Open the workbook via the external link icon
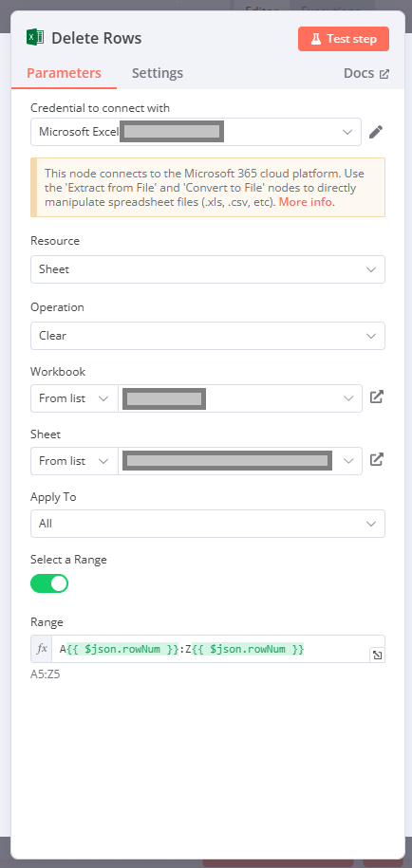The width and height of the screenshot is (412, 868). [x=377, y=397]
